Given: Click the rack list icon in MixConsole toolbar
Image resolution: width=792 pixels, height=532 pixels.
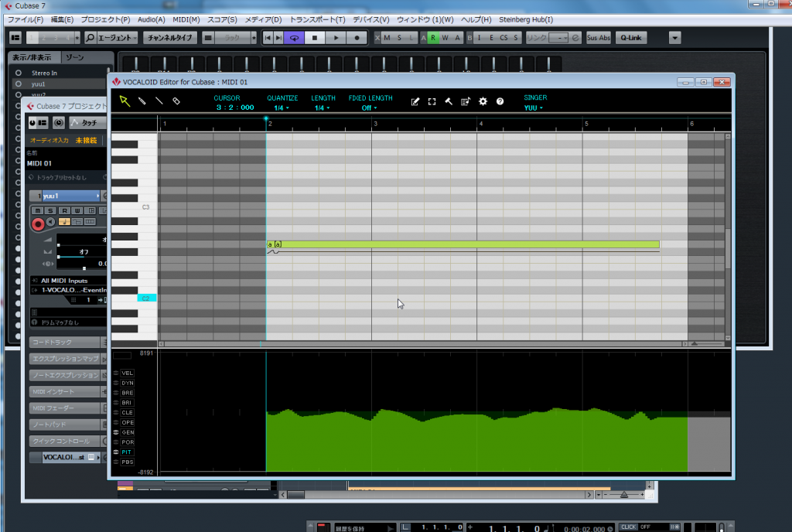Looking at the screenshot, I should point(207,38).
